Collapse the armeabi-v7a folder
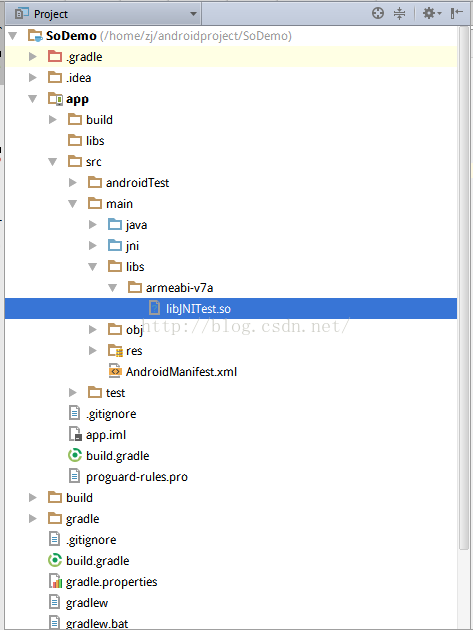Image resolution: width=473 pixels, height=630 pixels. 113,288
